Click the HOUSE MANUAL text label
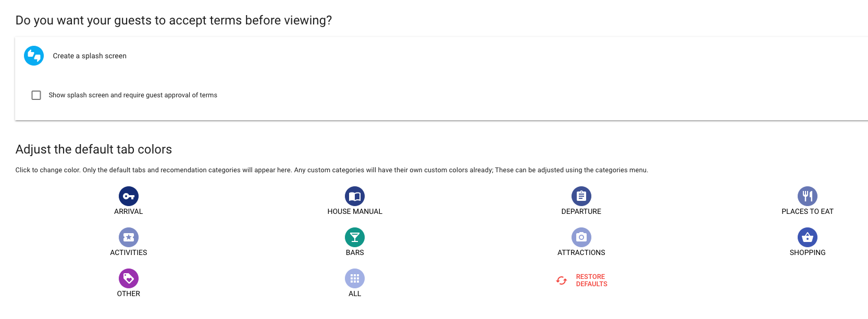The image size is (868, 319). click(x=355, y=211)
